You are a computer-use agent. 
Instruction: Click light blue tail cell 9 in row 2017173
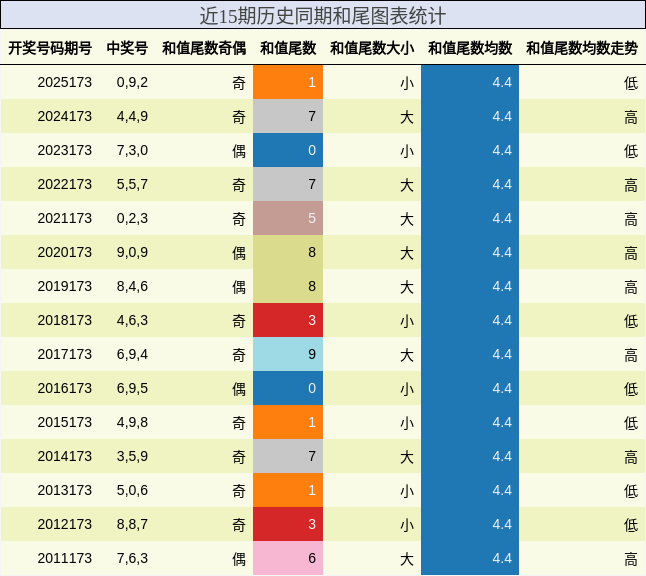[288, 354]
